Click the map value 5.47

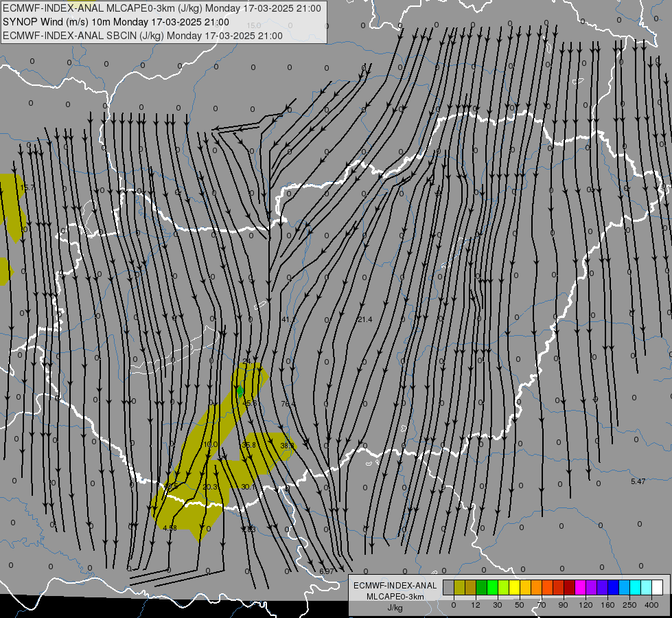point(638,481)
